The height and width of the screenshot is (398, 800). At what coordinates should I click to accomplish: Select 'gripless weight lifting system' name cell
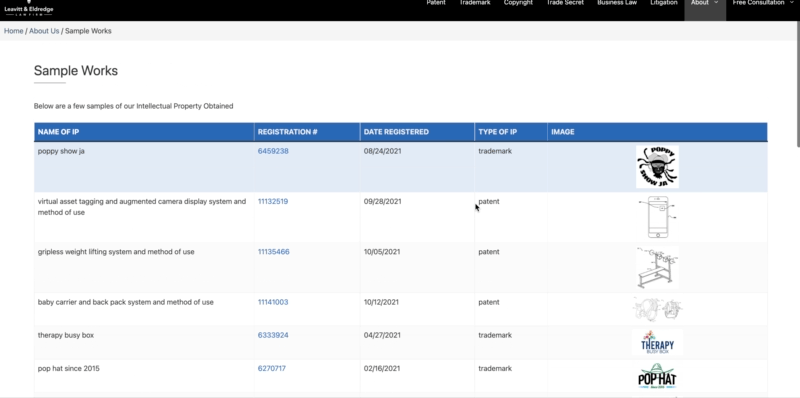[x=144, y=267]
